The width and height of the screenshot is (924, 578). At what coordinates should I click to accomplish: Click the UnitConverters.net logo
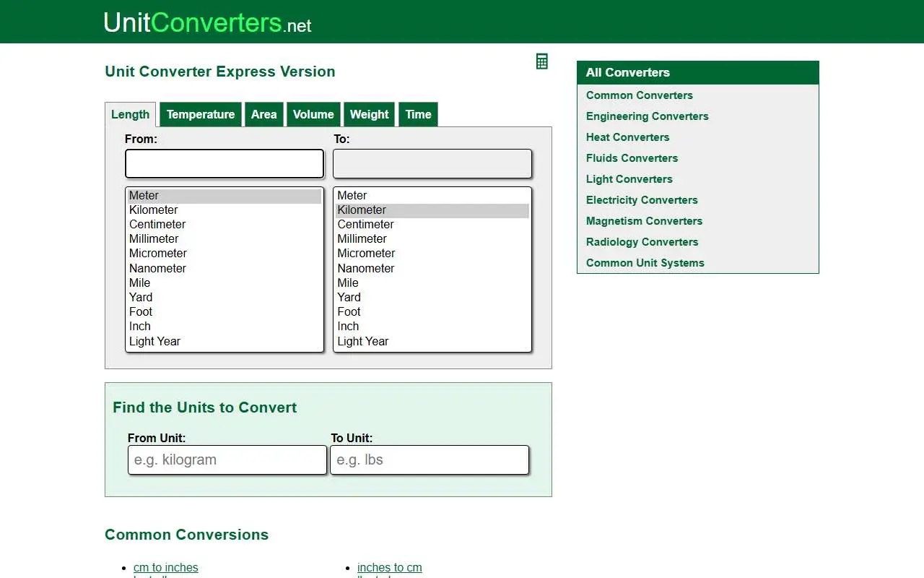208,22
